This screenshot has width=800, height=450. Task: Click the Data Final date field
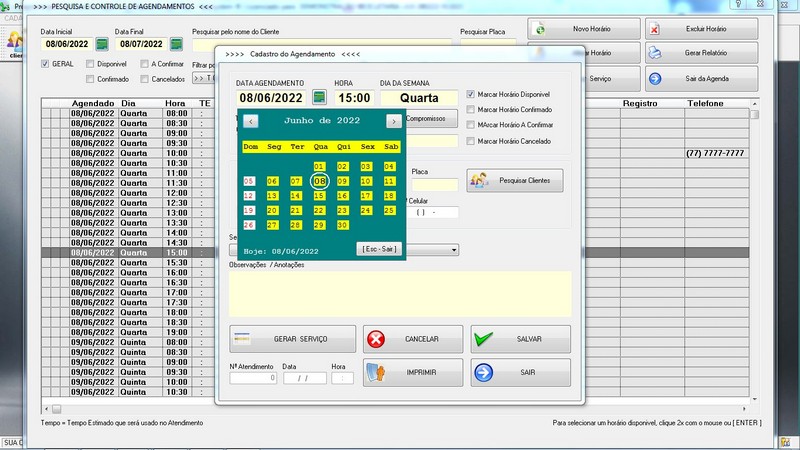(141, 44)
